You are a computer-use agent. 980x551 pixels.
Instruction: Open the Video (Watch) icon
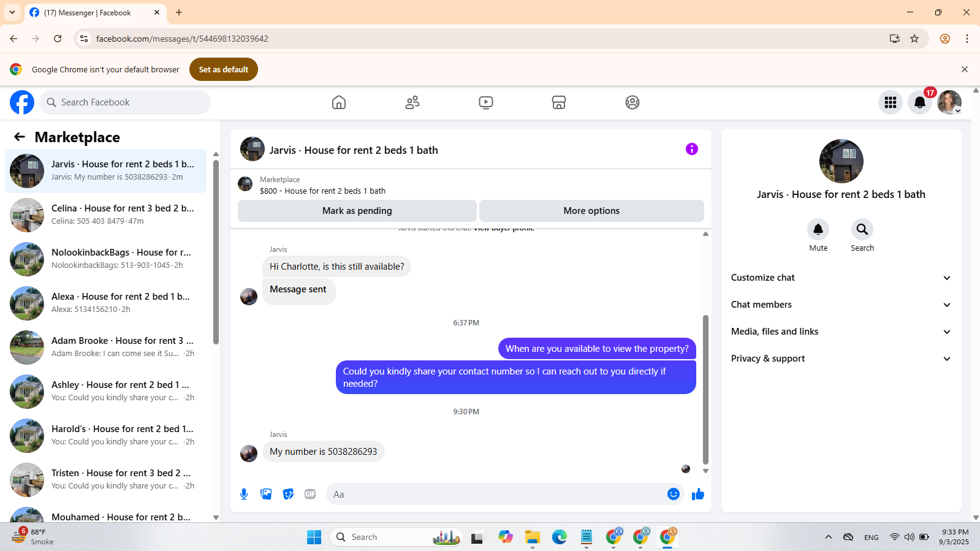[486, 102]
